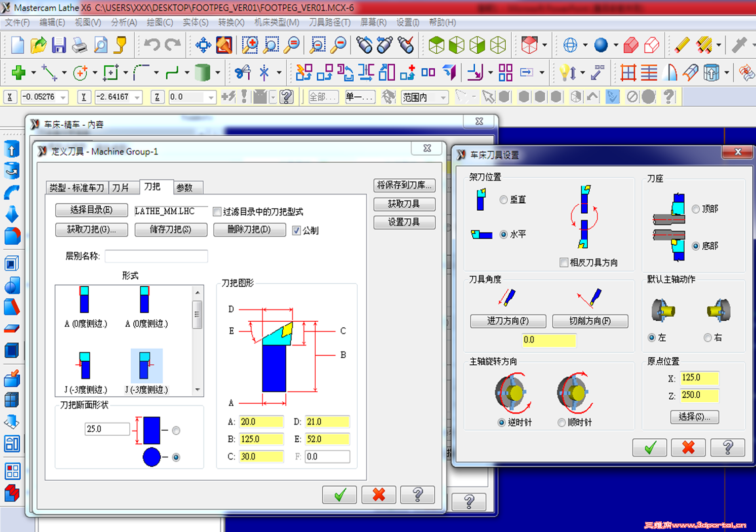Image resolution: width=756 pixels, height=532 pixels.
Task: Click the A dimension field showing 20.0
Action: tap(261, 422)
